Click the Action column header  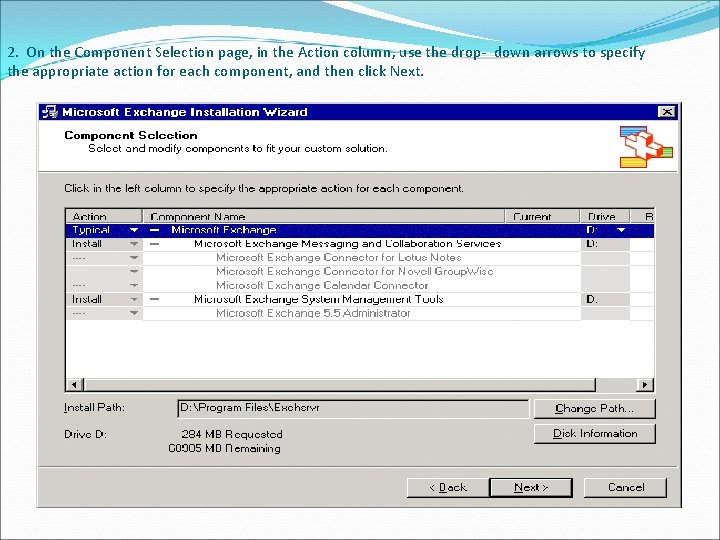click(104, 216)
